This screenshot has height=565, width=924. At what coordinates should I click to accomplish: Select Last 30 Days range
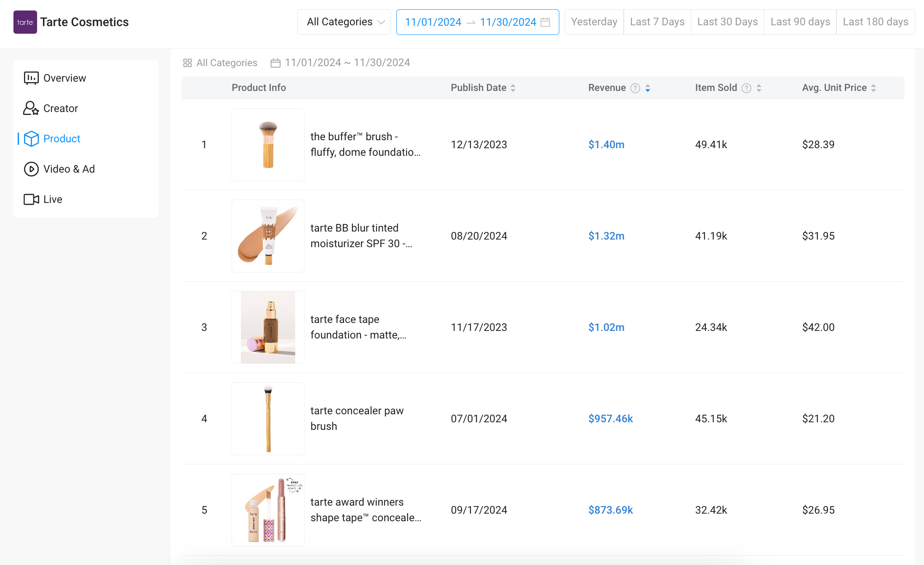[x=727, y=22]
